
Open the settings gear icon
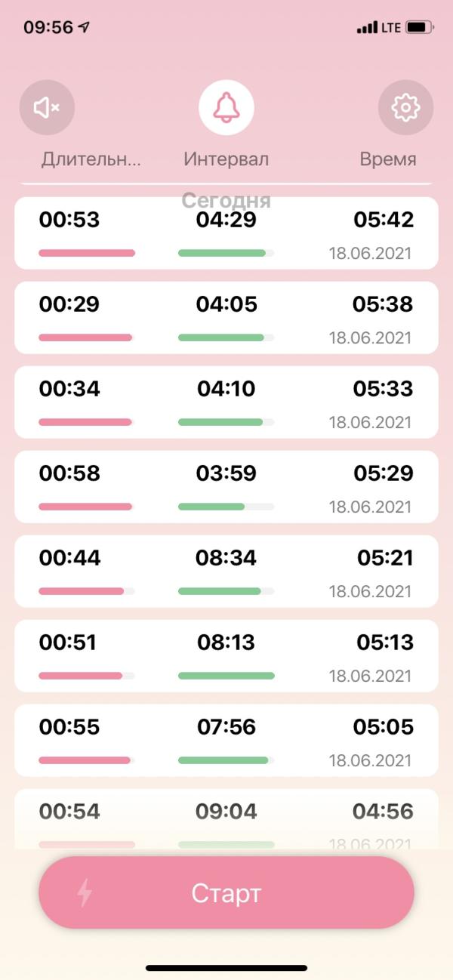[x=405, y=108]
